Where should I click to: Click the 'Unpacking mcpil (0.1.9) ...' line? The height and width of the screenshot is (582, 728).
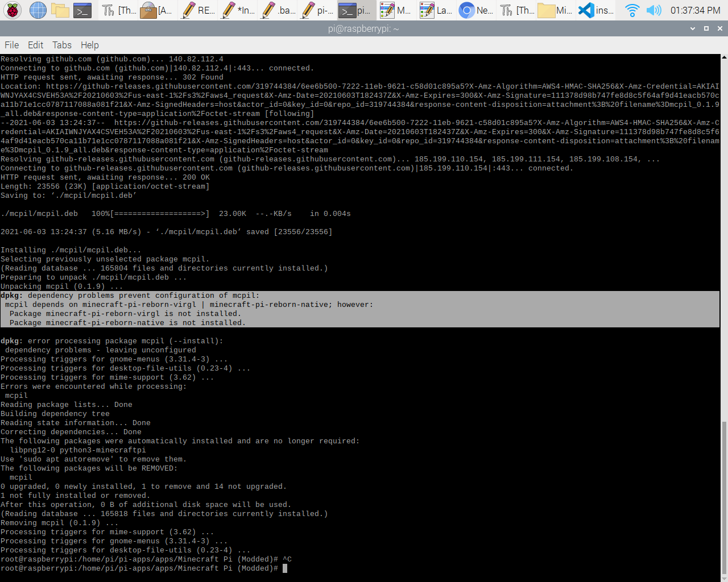pos(62,286)
